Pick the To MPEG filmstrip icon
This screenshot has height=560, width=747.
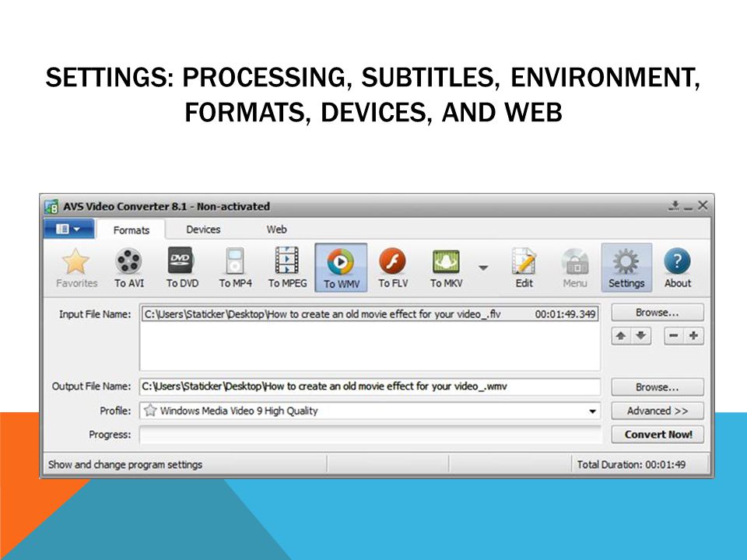[287, 268]
